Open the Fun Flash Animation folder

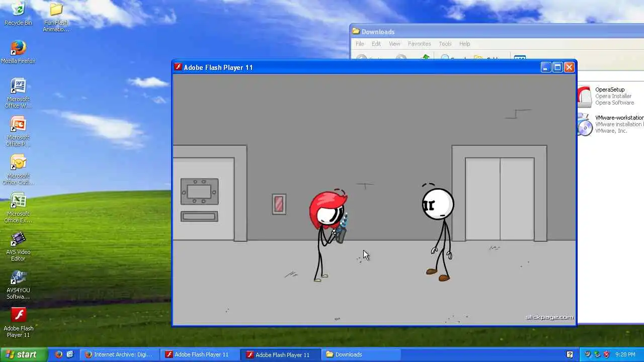pos(56,17)
